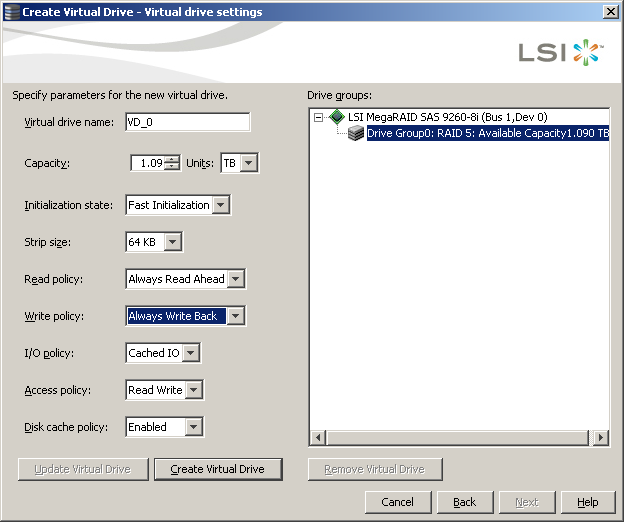Click the Disk cache policy label
This screenshot has height=522, width=624.
[x=66, y=427]
